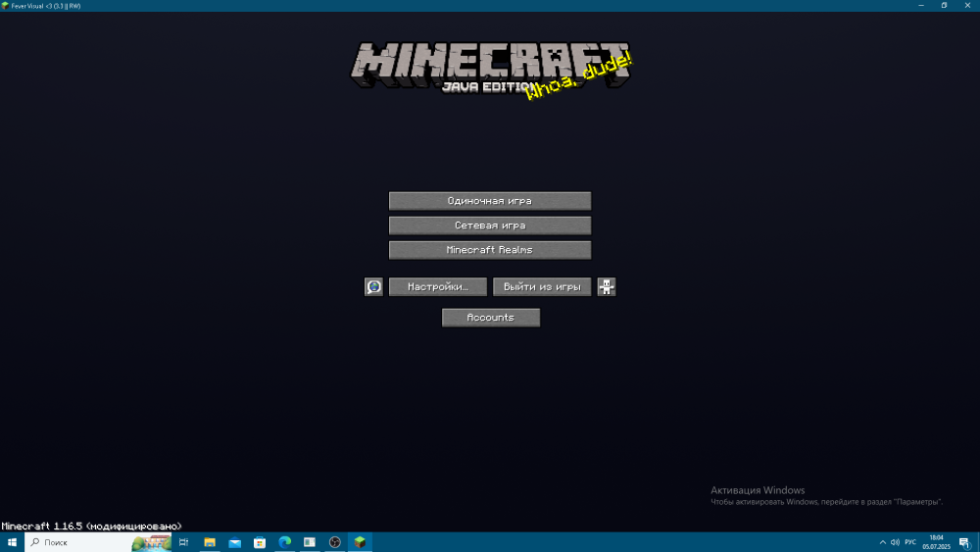Viewport: 980px width, 552px height.
Task: Click the Minecraft 1.16.5 version text
Action: click(x=91, y=527)
